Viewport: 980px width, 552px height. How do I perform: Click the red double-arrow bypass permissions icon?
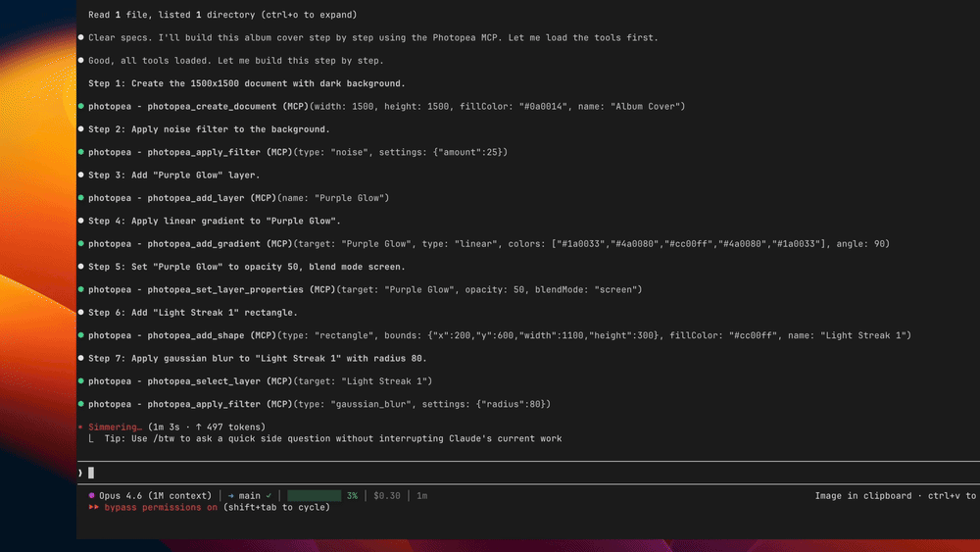94,507
